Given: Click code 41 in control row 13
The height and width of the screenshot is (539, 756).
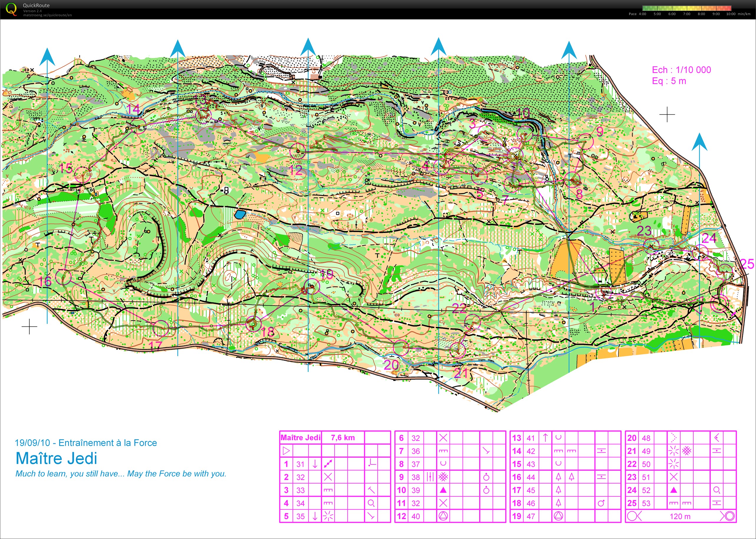Looking at the screenshot, I should point(531,438).
